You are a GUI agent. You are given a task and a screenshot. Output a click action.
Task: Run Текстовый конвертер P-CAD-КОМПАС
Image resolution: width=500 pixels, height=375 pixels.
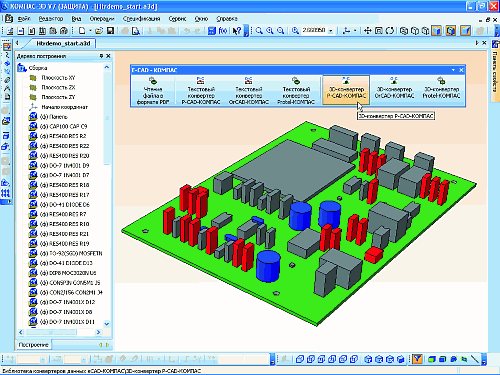click(x=201, y=91)
